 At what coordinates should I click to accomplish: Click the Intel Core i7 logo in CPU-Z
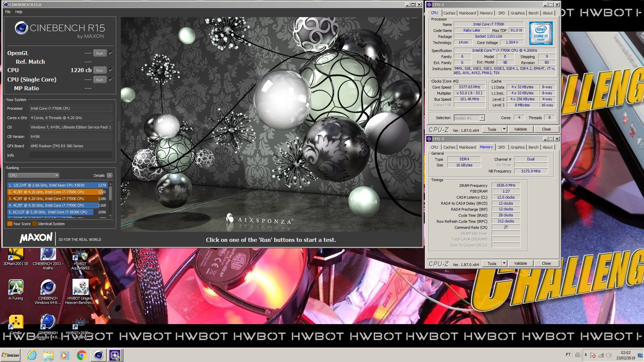(x=541, y=33)
